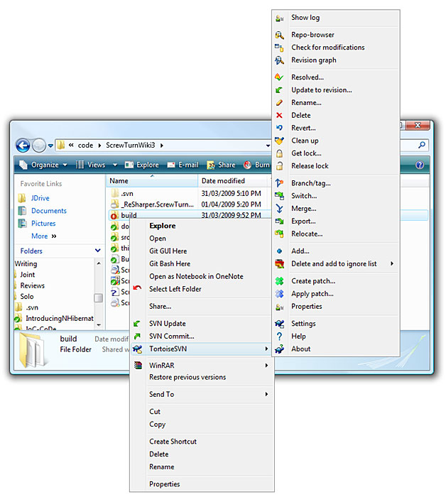The width and height of the screenshot is (446, 504).
Task: Open the recent pages dropdown arrow beside Forward
Action: (50, 146)
